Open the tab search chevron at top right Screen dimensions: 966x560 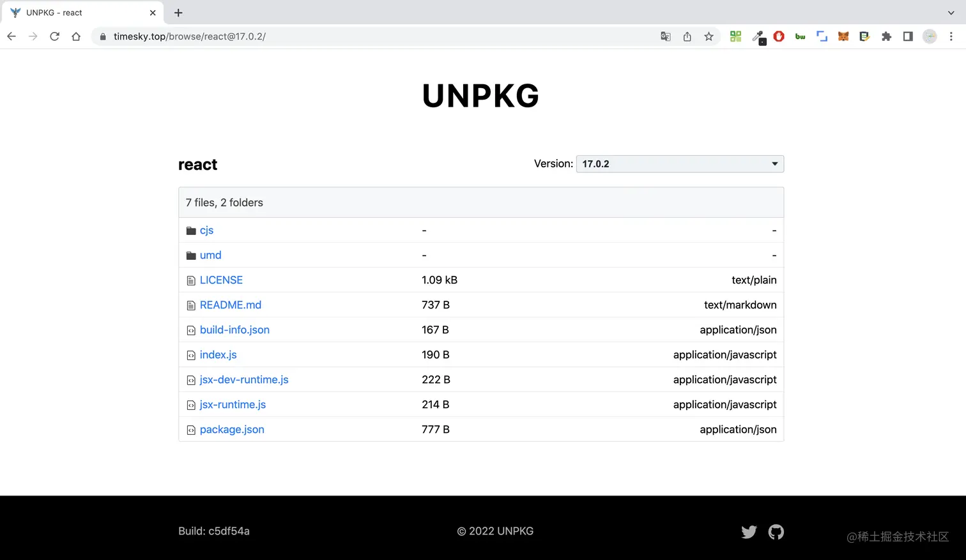(951, 13)
